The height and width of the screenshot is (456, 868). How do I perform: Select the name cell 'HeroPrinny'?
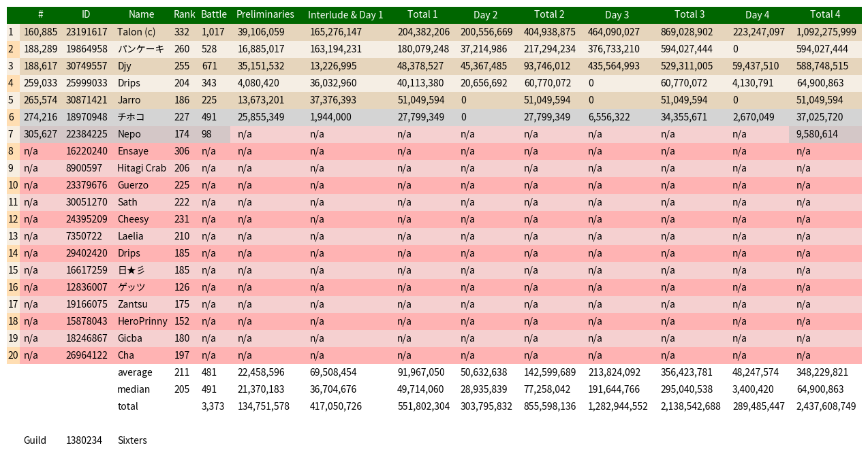point(142,321)
